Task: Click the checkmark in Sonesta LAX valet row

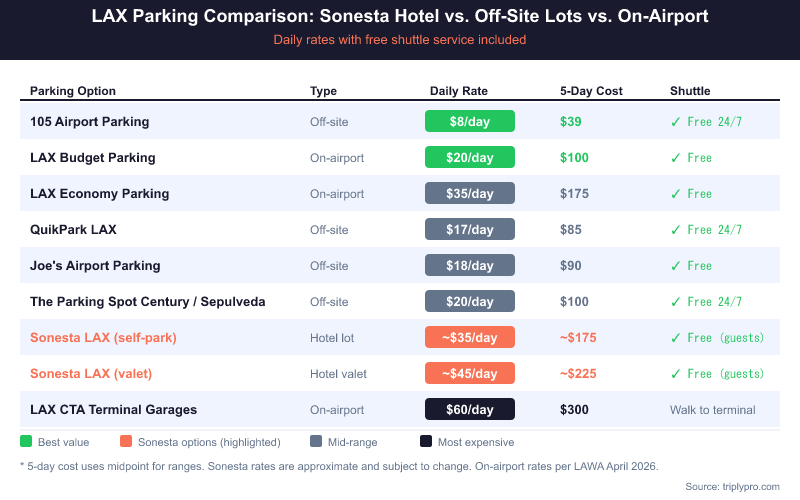Action: pos(676,373)
